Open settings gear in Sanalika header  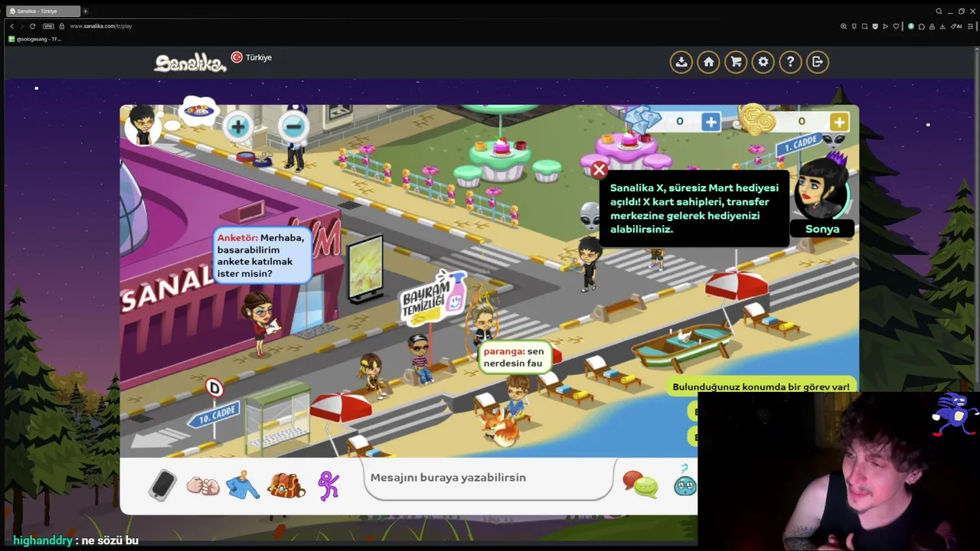click(x=763, y=62)
